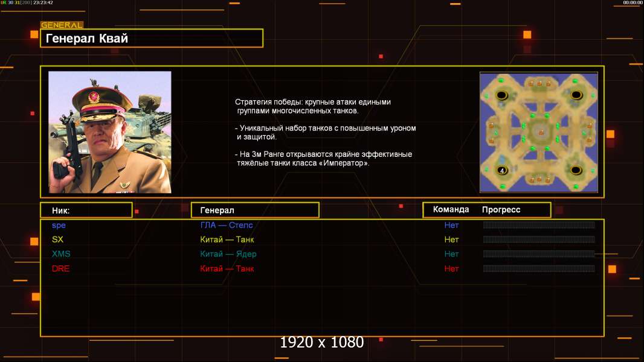Click the 'Стратегия победы' description line

313,106
